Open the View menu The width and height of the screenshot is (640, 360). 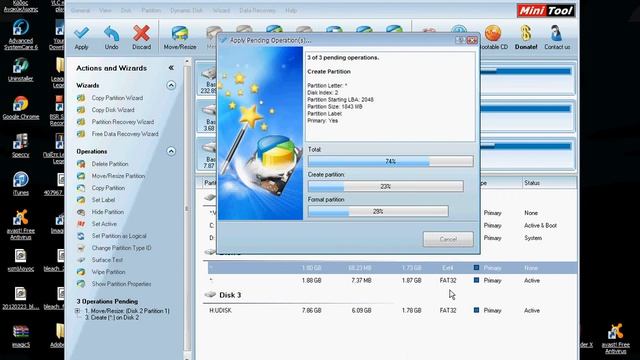click(x=105, y=11)
